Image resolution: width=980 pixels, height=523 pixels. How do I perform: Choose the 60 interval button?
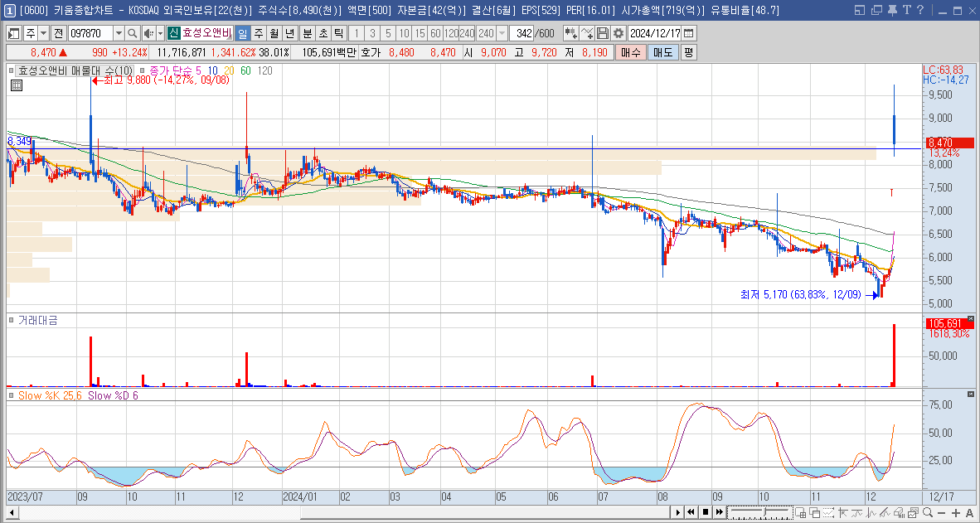click(435, 33)
